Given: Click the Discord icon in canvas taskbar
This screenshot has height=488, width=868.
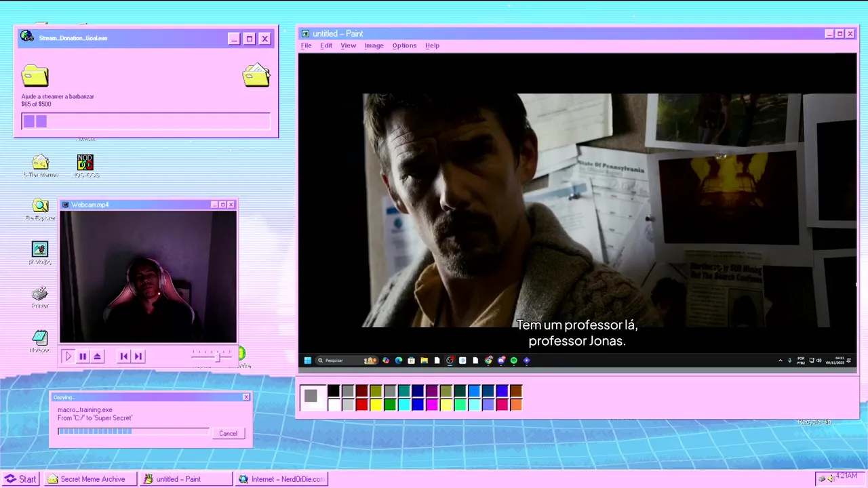Looking at the screenshot, I should (501, 361).
